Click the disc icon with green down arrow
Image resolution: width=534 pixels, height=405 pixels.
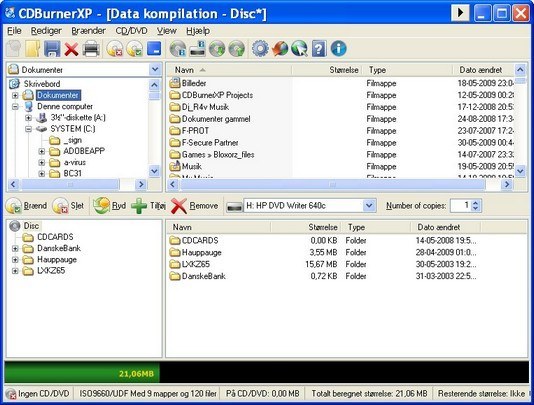point(217,49)
